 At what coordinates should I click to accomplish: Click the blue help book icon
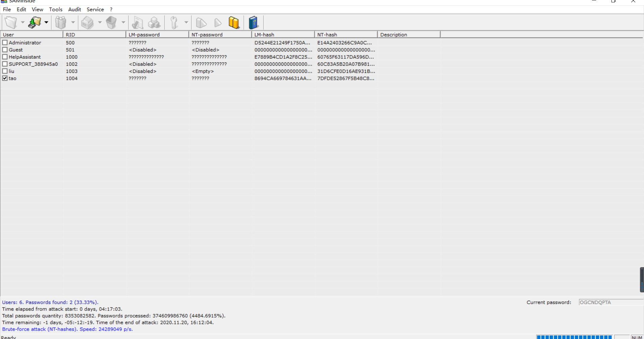point(254,22)
